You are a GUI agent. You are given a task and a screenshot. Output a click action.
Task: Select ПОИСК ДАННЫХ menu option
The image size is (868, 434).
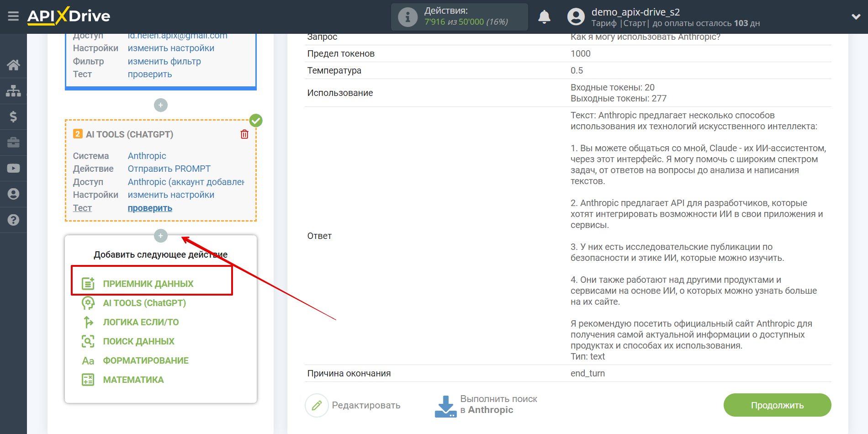pos(138,341)
